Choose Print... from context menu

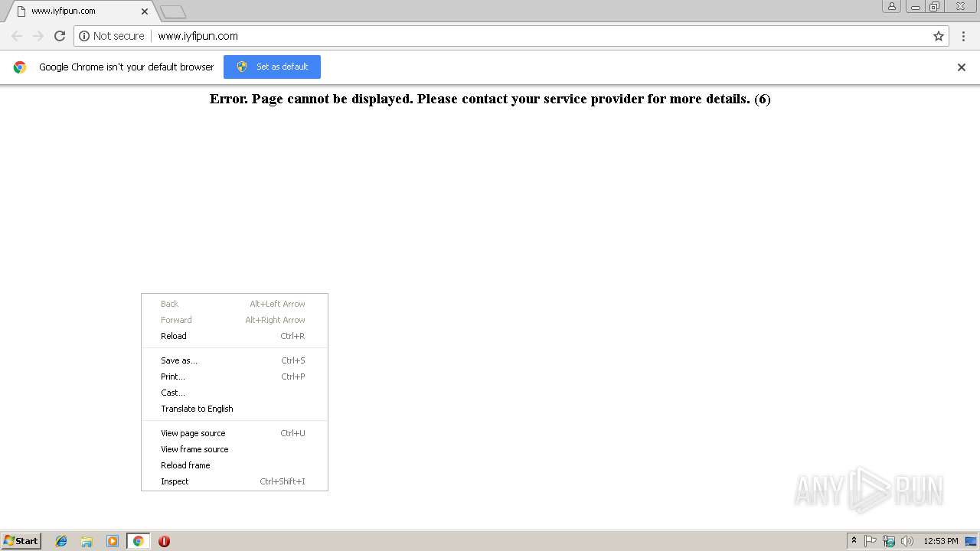(234, 377)
